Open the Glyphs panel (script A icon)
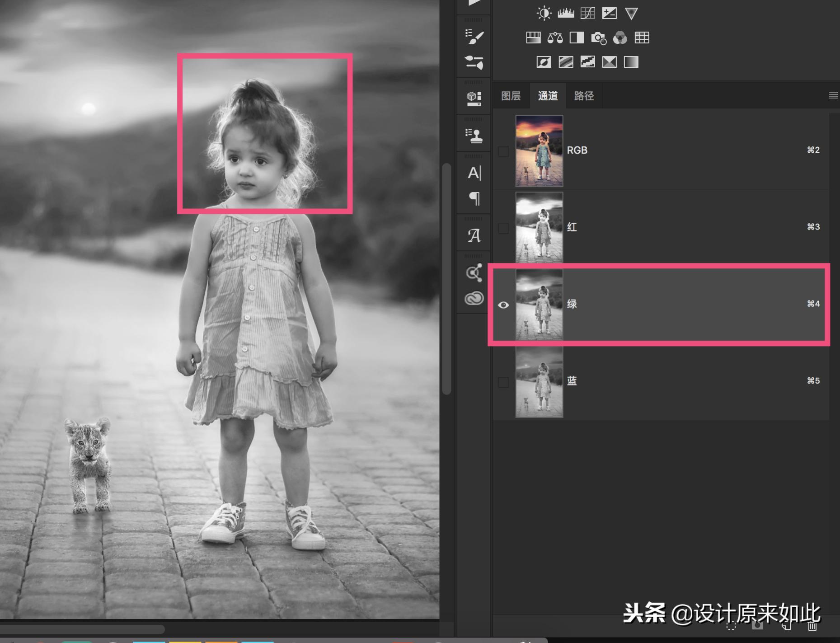The image size is (840, 643). click(x=474, y=235)
